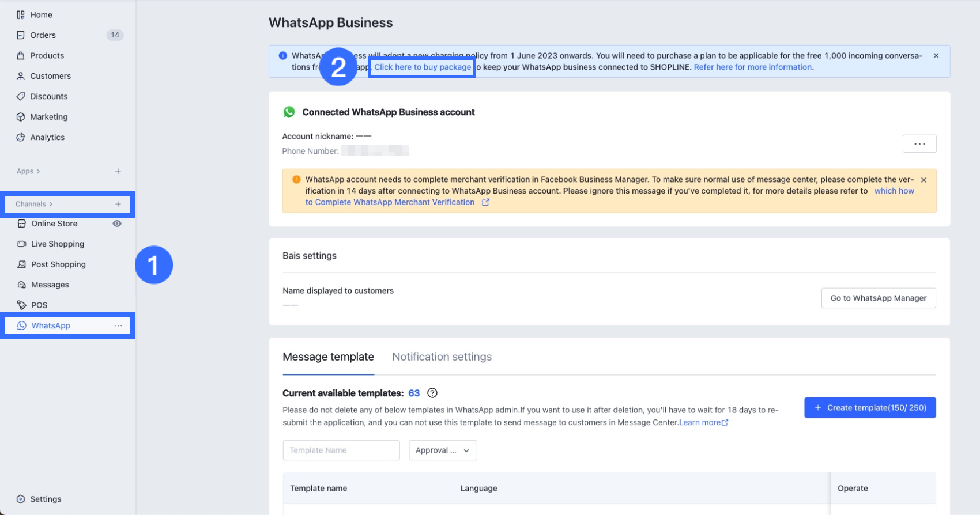Click help icon beside available templates count

pos(432,393)
